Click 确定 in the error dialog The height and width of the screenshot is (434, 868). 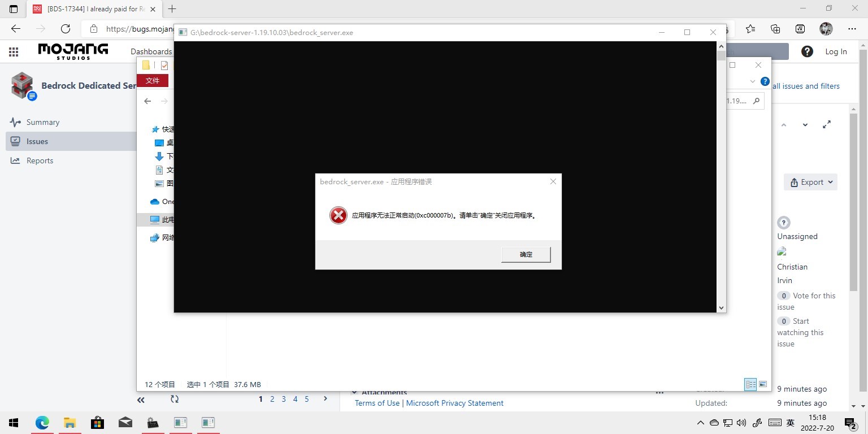pos(526,254)
